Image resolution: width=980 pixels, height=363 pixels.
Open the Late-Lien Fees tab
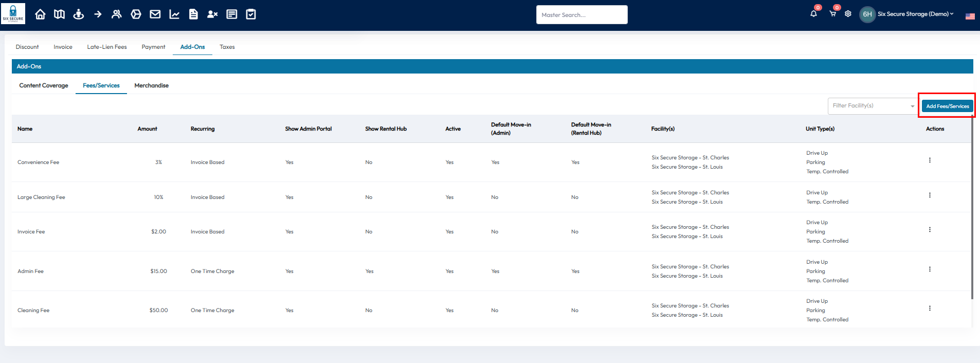coord(107,47)
